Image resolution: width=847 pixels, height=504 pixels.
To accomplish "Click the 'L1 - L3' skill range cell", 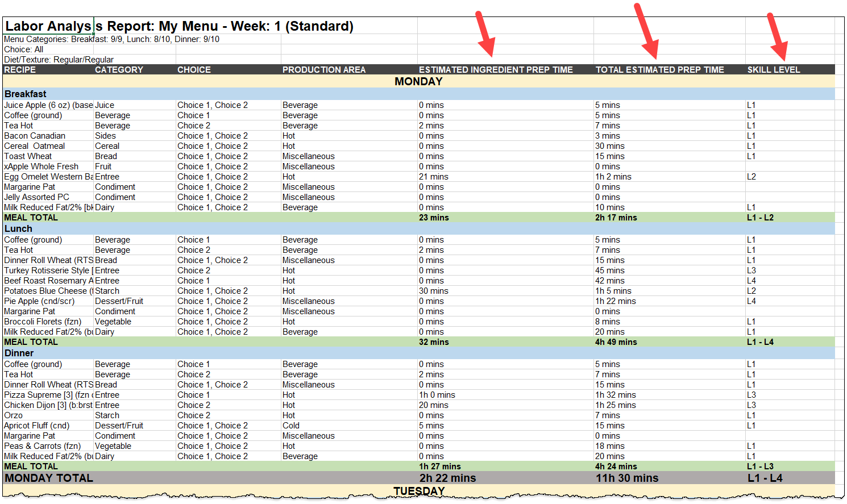I will (760, 466).
